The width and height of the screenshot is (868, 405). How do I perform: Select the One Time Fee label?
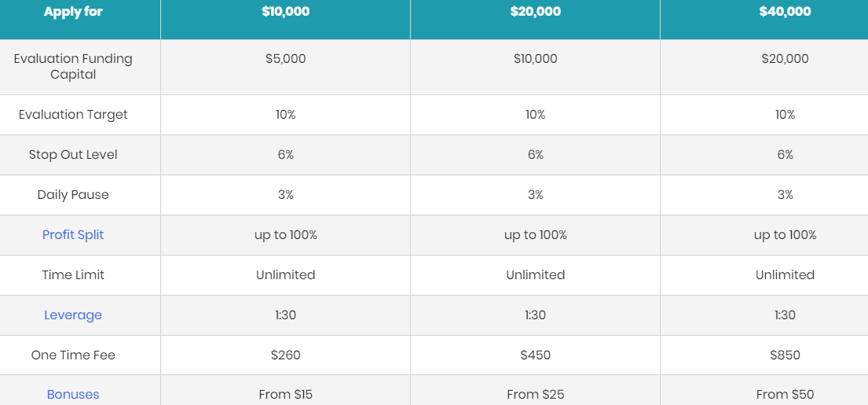(x=73, y=355)
